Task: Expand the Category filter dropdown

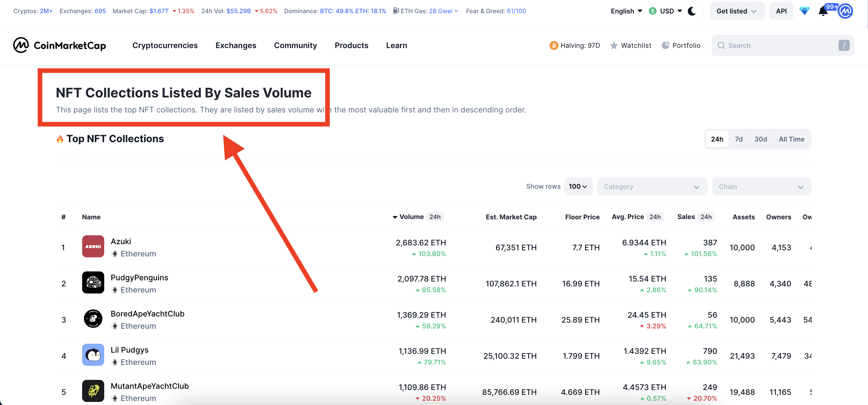Action: point(652,186)
